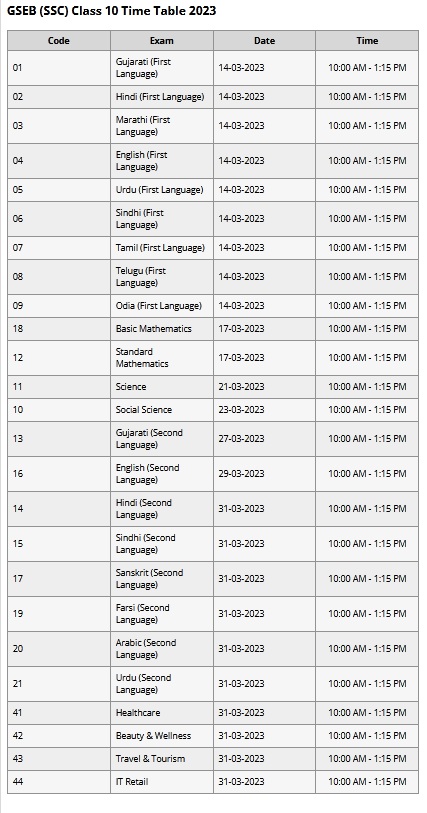Select the Beauty & Wellness exam cell
This screenshot has width=427, height=813.
click(x=162, y=736)
